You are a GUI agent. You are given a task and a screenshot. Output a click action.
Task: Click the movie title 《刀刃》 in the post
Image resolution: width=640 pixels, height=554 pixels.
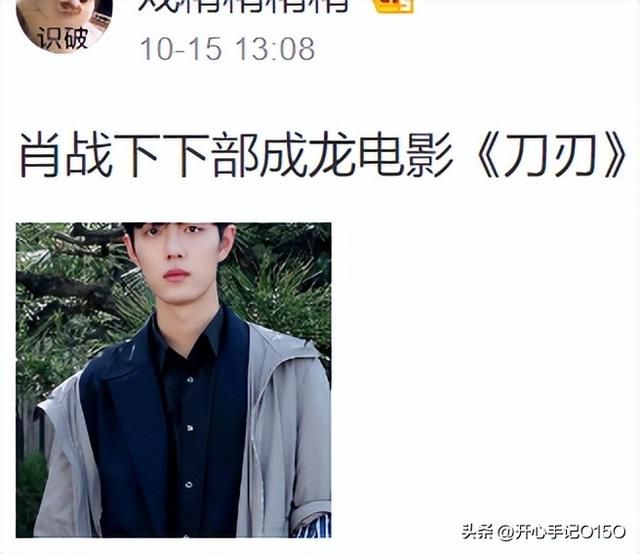click(x=549, y=155)
